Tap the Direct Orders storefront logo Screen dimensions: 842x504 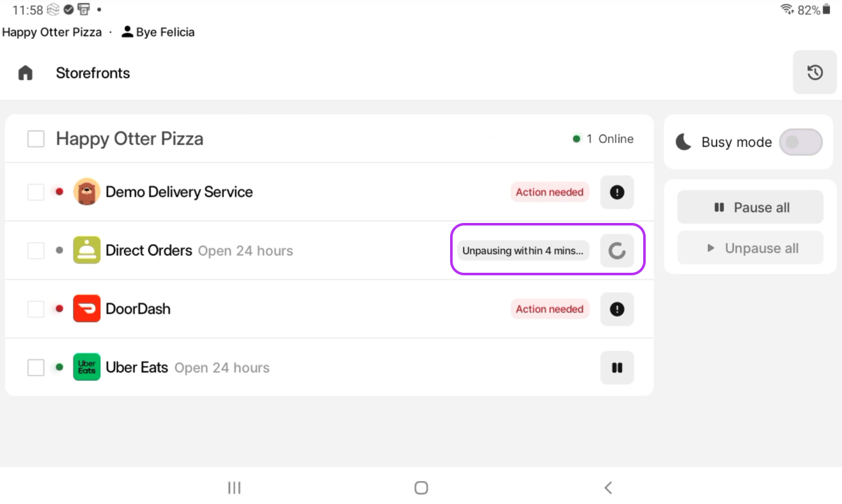pyautogui.click(x=86, y=250)
